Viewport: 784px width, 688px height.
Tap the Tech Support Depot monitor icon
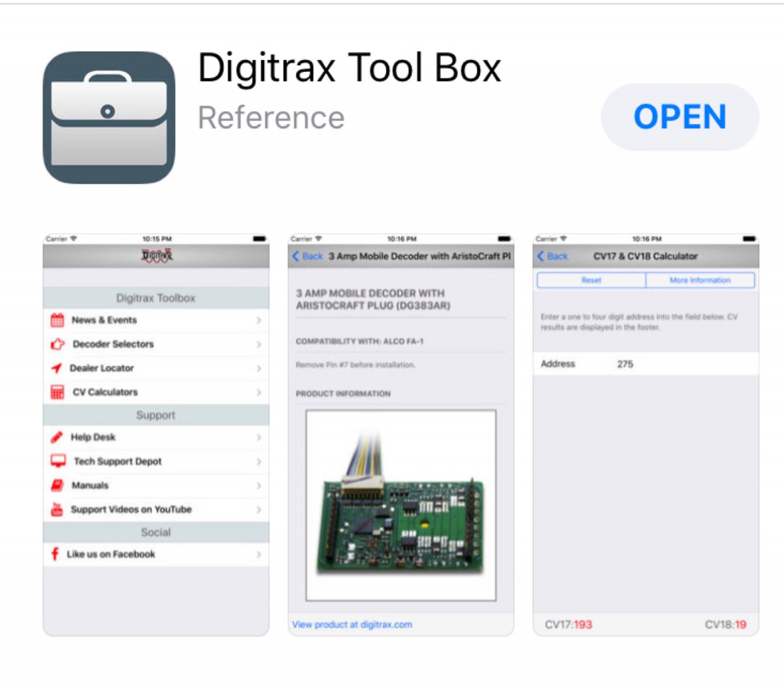[x=58, y=461]
